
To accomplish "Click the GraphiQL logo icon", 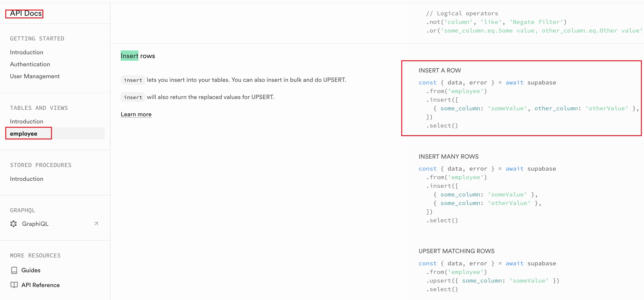I will 13,224.
